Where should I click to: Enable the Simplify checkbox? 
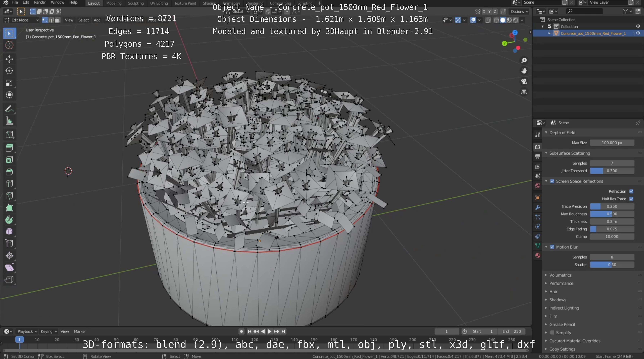coord(552,333)
